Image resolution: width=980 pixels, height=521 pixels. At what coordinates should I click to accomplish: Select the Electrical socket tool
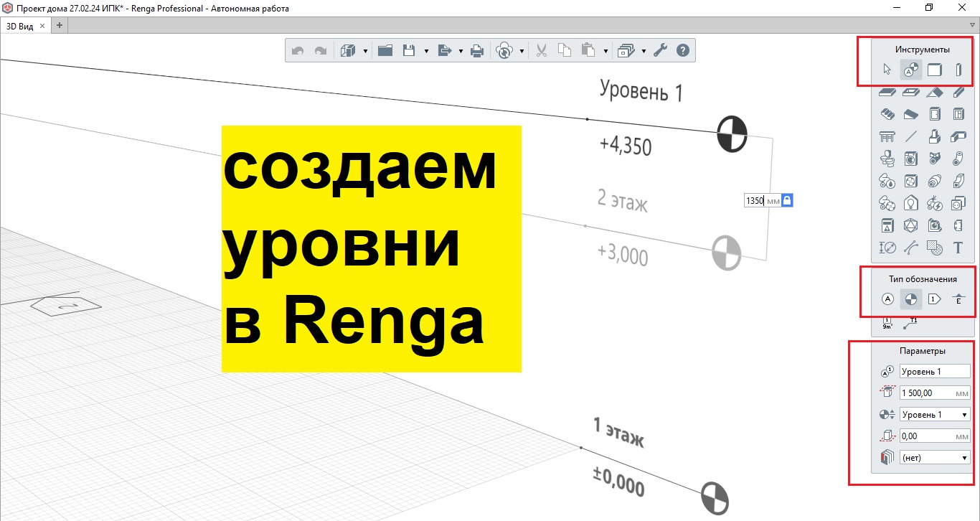click(958, 203)
